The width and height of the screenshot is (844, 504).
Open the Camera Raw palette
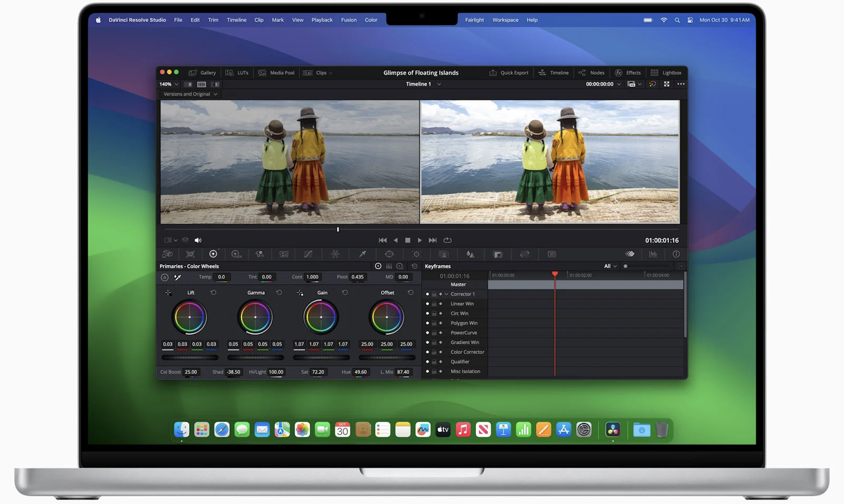click(x=167, y=254)
